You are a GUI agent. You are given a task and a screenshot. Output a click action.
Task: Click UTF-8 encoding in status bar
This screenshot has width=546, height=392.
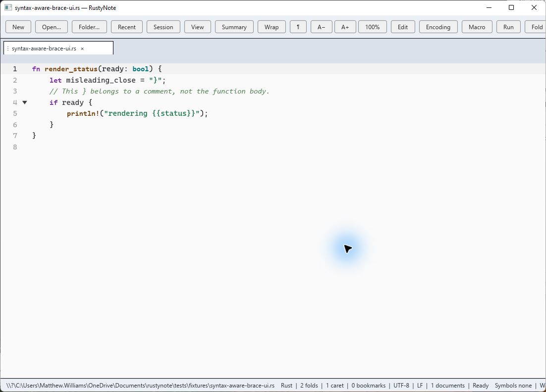point(401,386)
